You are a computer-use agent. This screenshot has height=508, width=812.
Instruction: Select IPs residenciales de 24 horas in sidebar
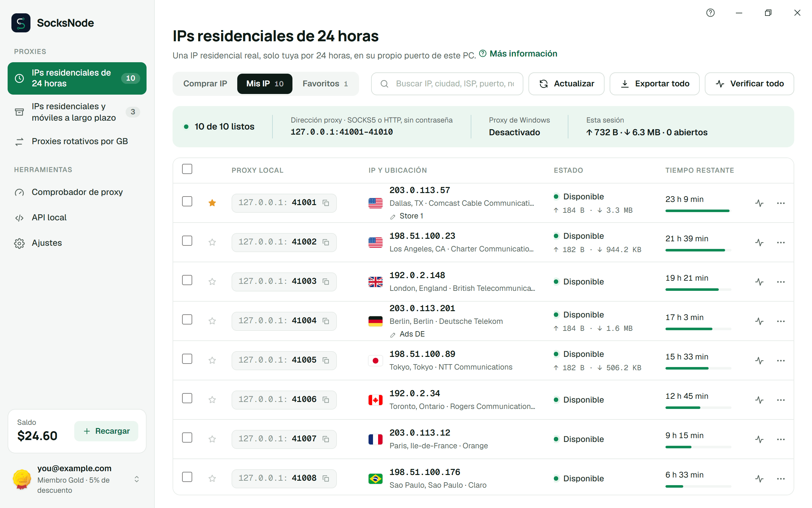(x=77, y=78)
